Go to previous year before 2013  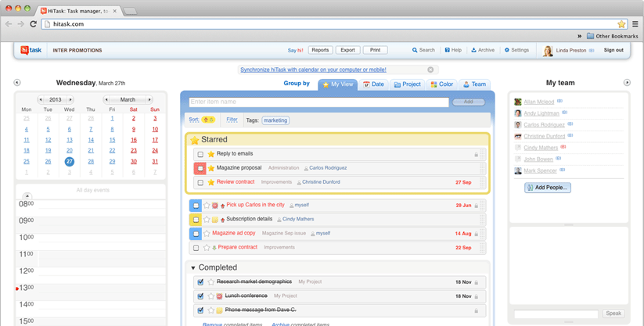tap(41, 100)
